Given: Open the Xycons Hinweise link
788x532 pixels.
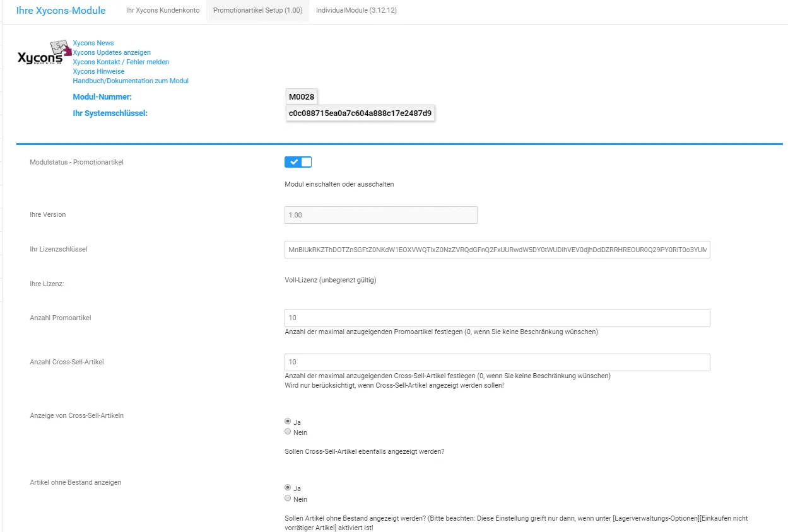Looking at the screenshot, I should (x=98, y=71).
